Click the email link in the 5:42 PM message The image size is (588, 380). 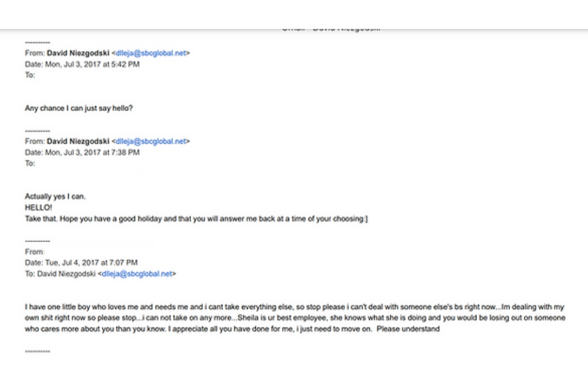[x=151, y=53]
